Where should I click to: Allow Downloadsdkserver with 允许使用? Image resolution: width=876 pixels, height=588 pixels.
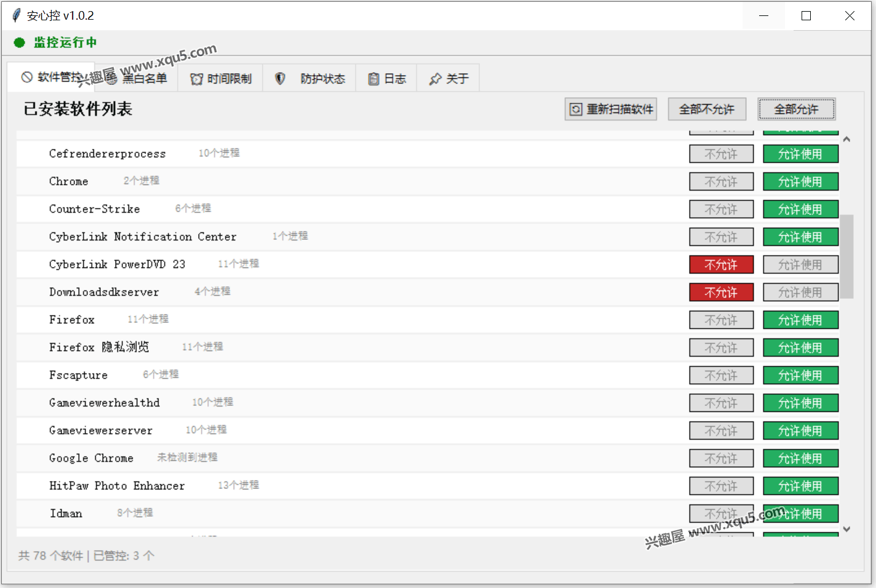tap(800, 292)
